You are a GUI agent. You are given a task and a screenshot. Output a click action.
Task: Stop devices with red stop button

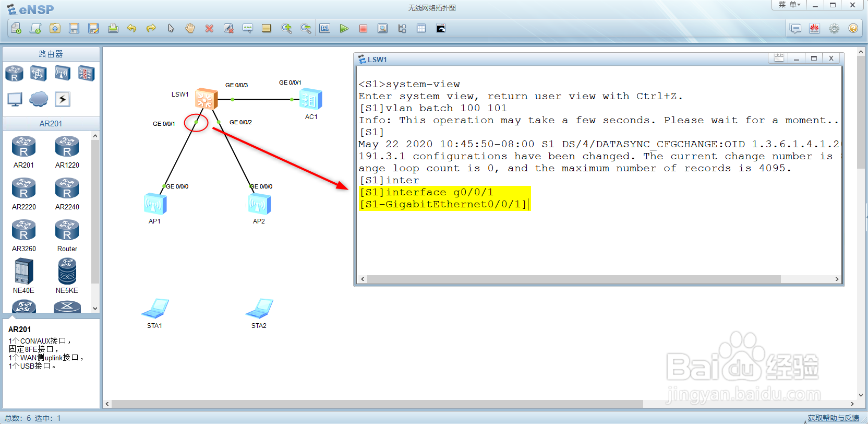pyautogui.click(x=363, y=28)
